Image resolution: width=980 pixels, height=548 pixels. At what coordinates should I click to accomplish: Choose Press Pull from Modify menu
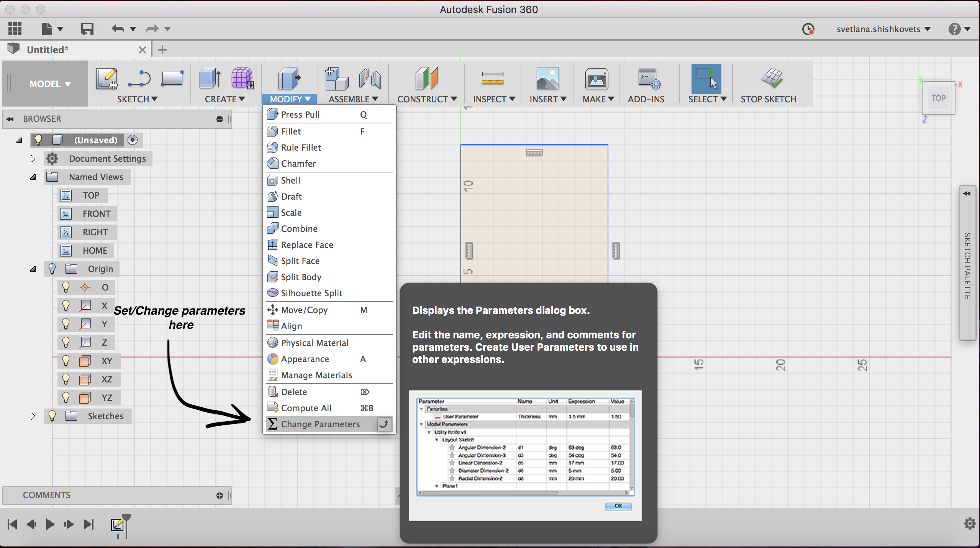329,114
